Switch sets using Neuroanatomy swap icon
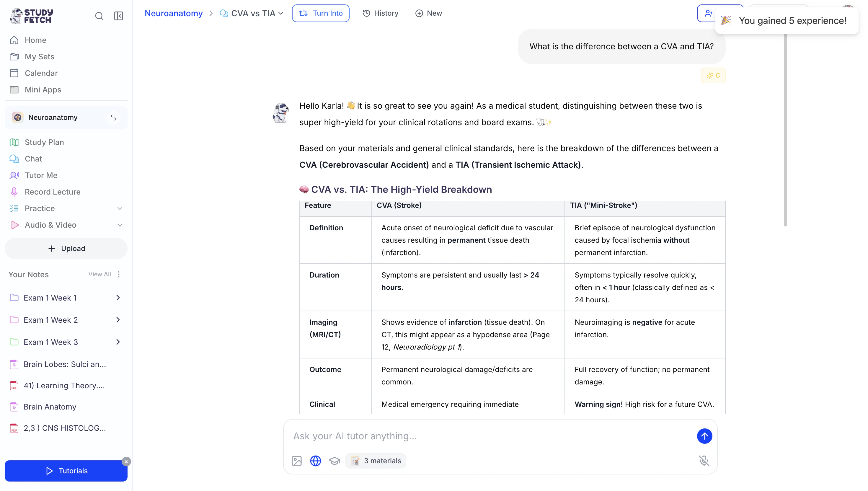 tap(113, 117)
